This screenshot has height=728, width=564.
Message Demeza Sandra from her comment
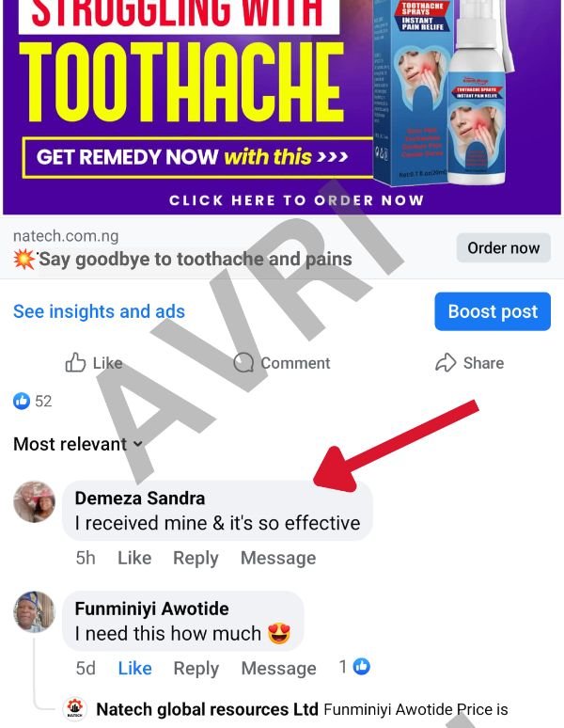click(278, 558)
